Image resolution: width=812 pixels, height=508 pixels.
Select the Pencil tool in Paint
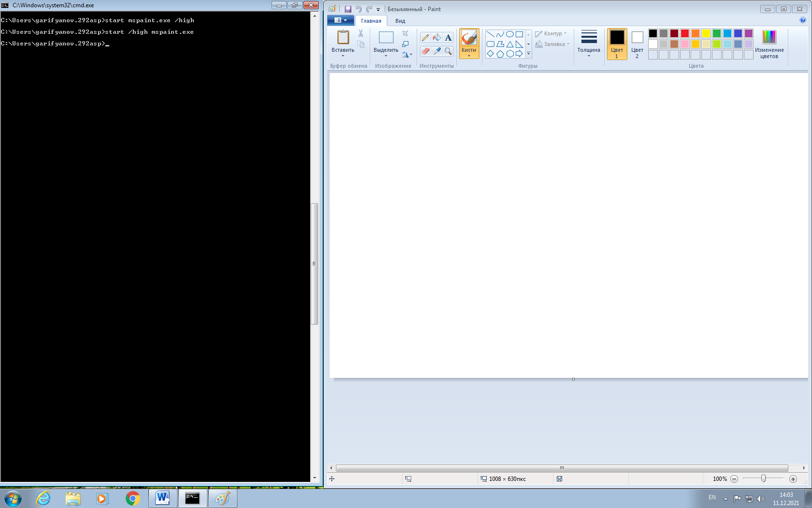pyautogui.click(x=425, y=38)
